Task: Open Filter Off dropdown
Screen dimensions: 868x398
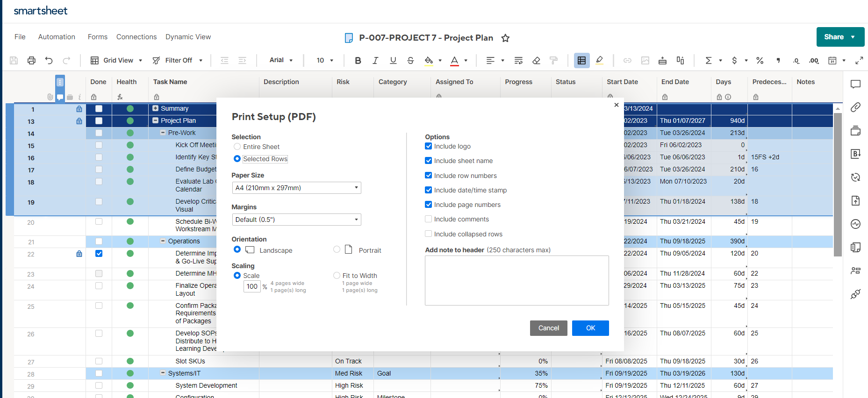Action: [x=178, y=60]
